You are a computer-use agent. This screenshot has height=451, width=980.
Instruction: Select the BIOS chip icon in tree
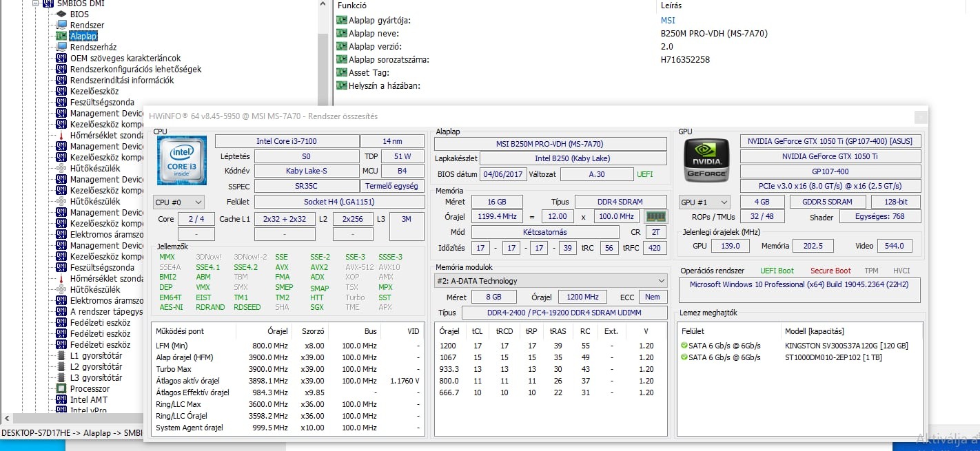(62, 14)
